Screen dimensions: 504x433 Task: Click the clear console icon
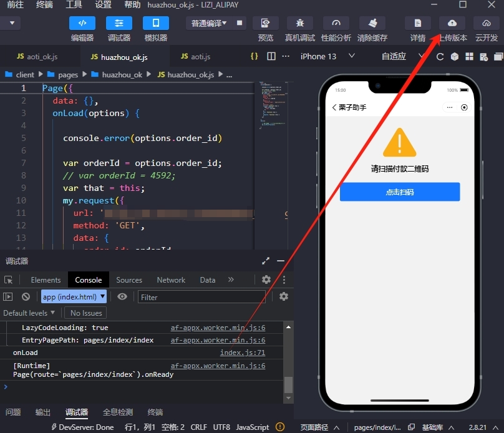point(26,297)
